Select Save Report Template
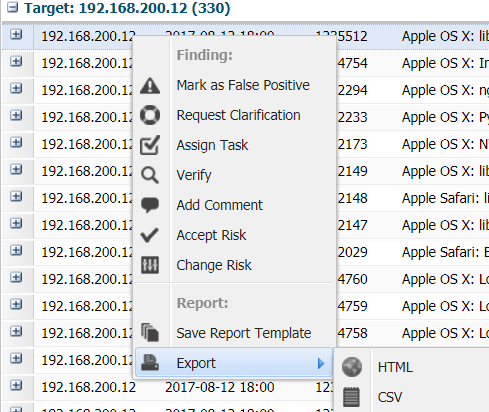This screenshot has height=412, width=489. pyautogui.click(x=244, y=333)
